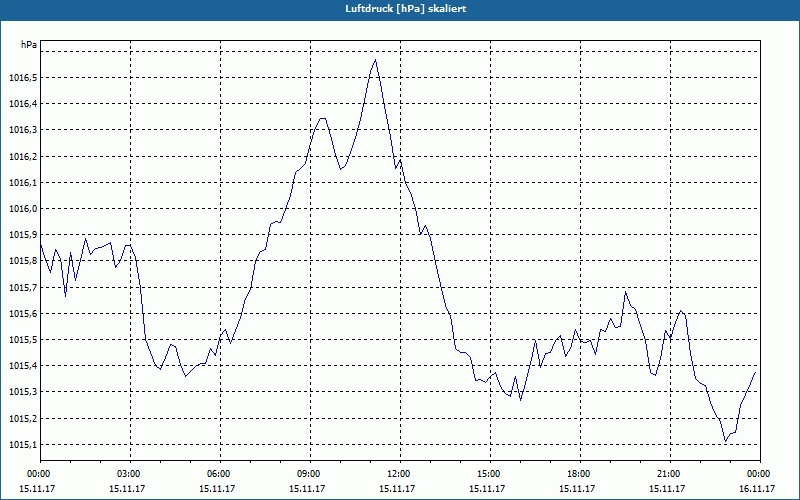
Task: Pick the '15.11.17' date under '18:00'
Action: coord(577,488)
